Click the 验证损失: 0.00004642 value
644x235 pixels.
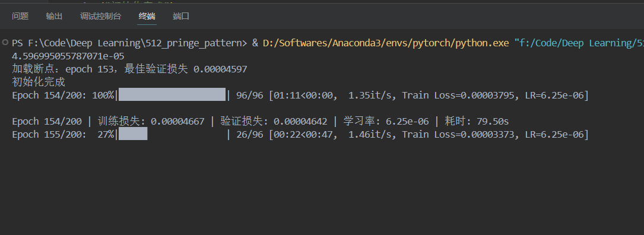coord(274,122)
